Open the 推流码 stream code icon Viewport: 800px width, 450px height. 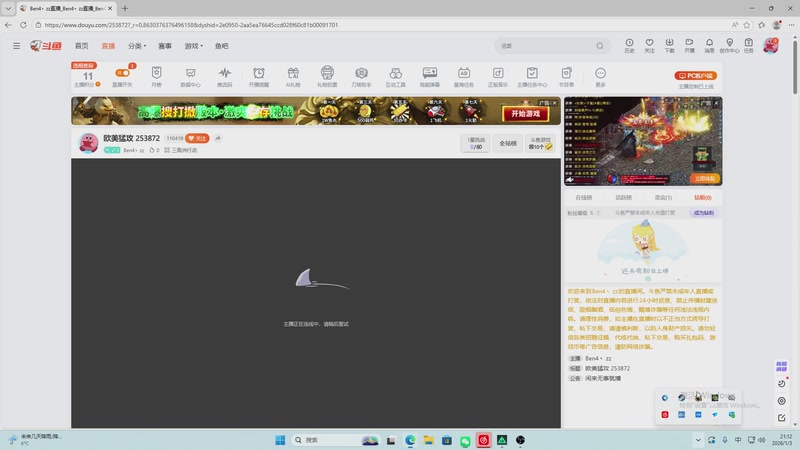tap(224, 76)
